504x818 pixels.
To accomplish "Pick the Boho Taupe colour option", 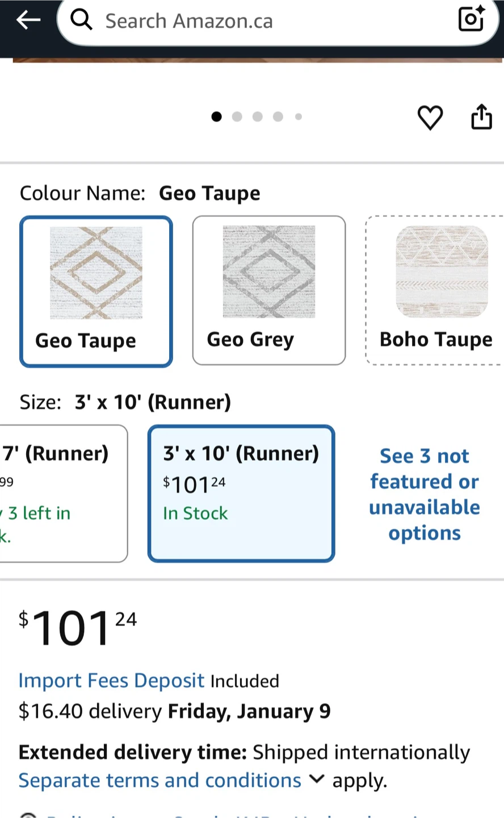I will pyautogui.click(x=435, y=290).
